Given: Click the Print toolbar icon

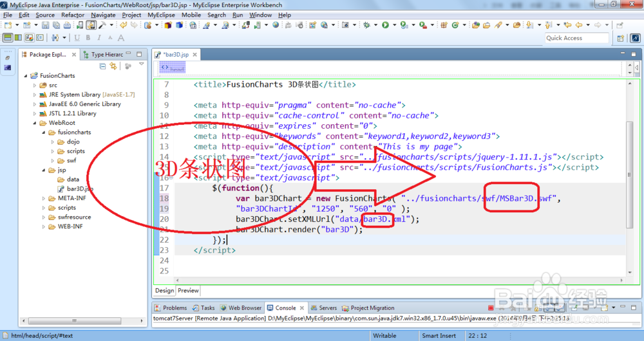Looking at the screenshot, I should [x=67, y=25].
